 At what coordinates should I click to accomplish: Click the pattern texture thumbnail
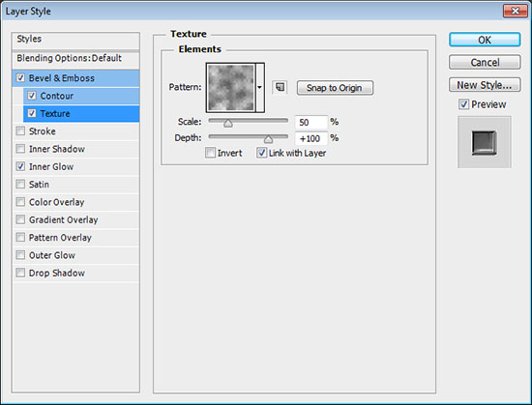(x=231, y=87)
